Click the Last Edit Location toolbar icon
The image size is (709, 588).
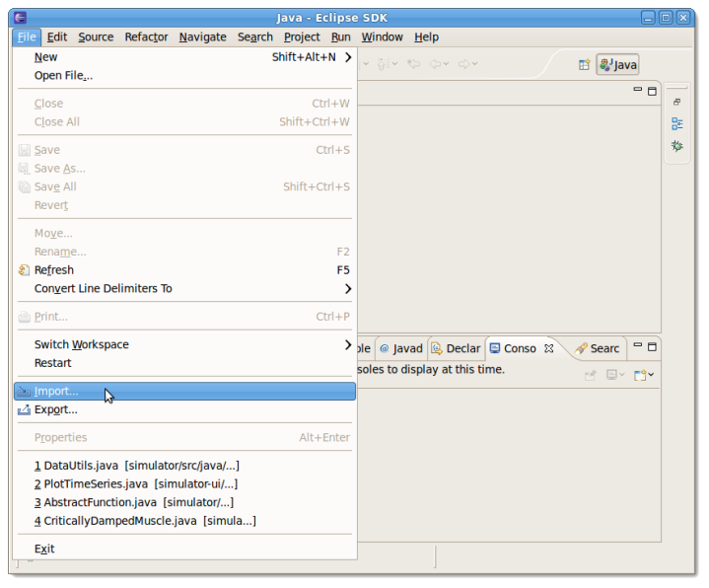point(414,64)
